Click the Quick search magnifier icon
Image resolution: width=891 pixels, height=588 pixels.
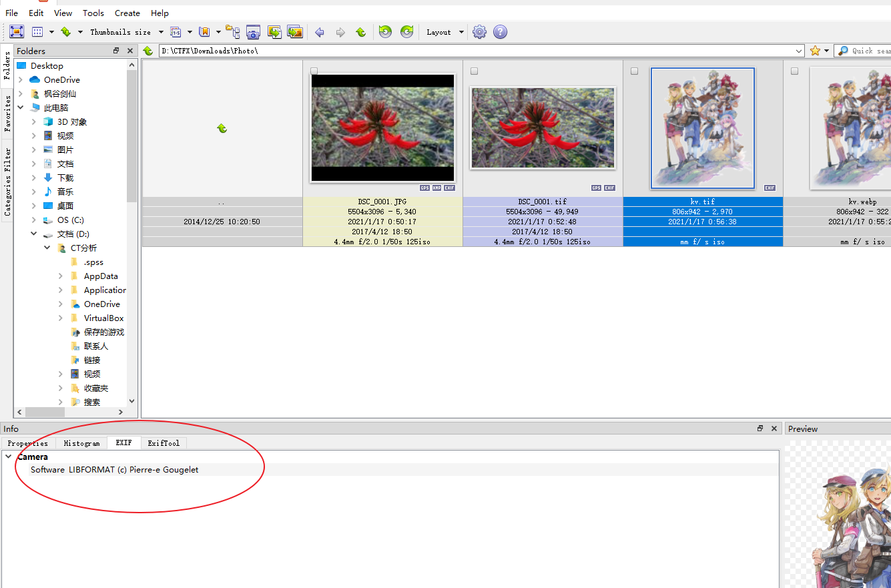[x=844, y=51]
